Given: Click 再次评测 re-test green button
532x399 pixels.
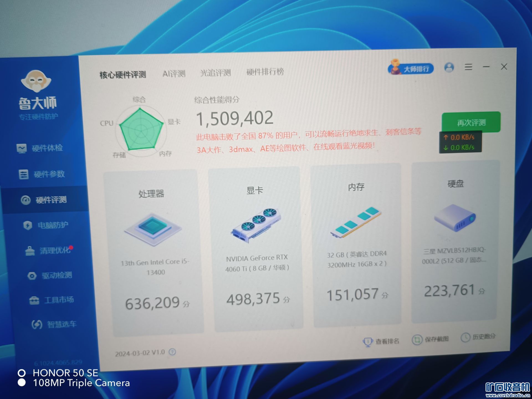Looking at the screenshot, I should [471, 122].
